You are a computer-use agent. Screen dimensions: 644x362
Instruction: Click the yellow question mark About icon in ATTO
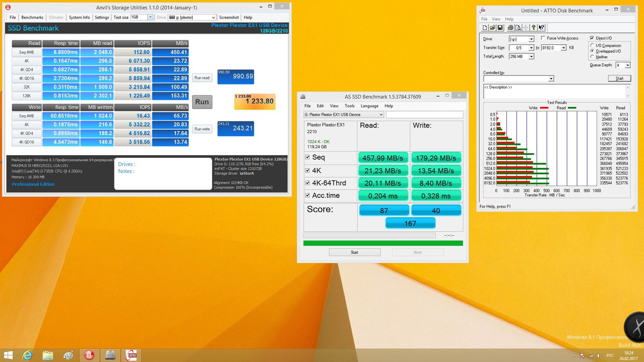534,27
